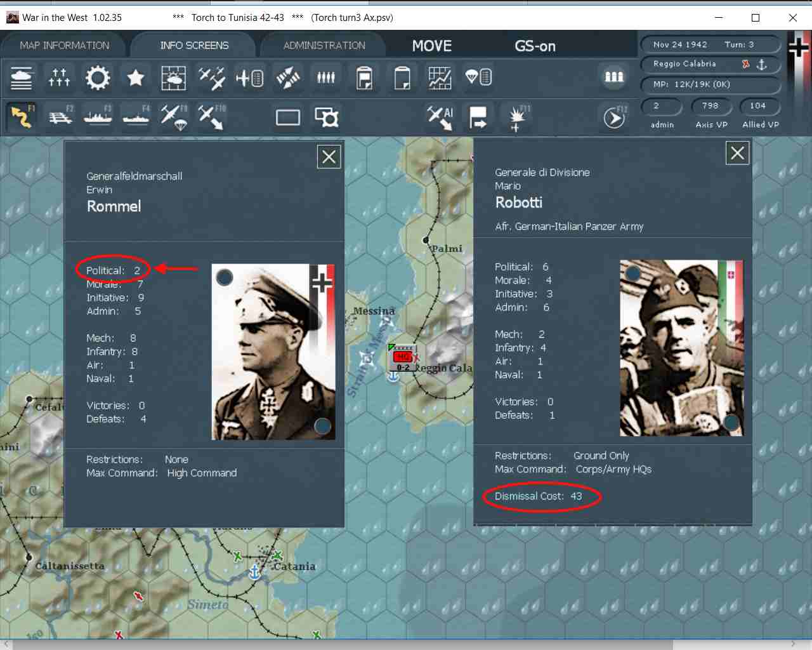Click Mario Robotti's portrait

coord(681,348)
